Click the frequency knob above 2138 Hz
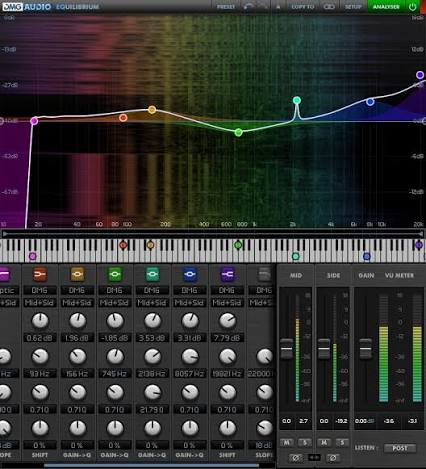Viewport: 426px width, 469px height. [152, 357]
